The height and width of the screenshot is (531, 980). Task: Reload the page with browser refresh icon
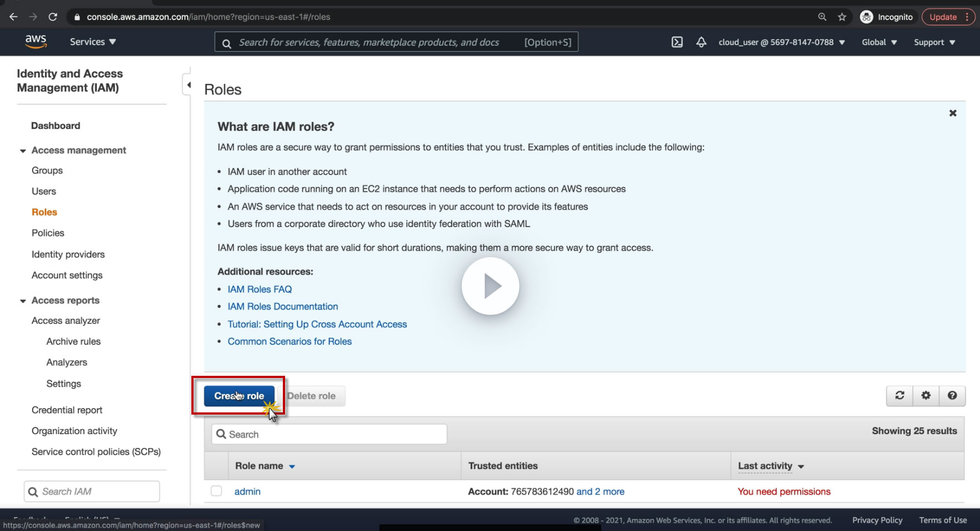[53, 17]
